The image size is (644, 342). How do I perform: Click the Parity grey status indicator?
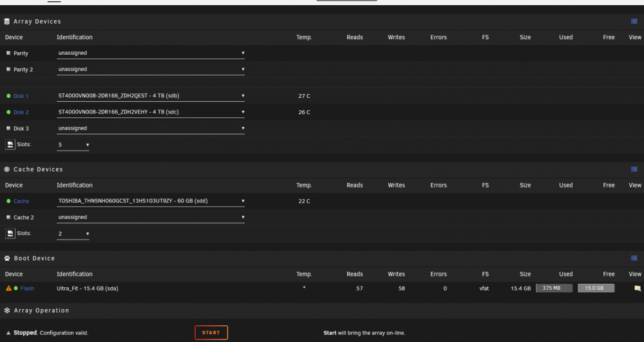tap(8, 53)
